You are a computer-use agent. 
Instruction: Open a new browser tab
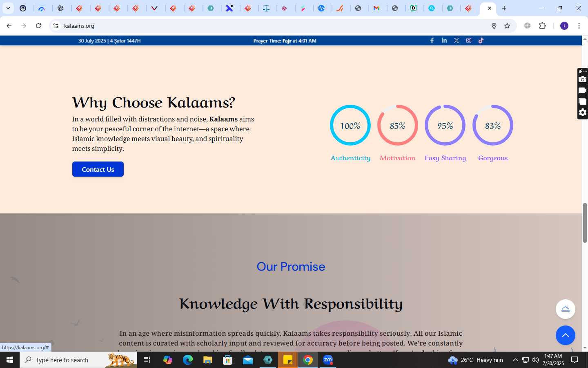[504, 8]
